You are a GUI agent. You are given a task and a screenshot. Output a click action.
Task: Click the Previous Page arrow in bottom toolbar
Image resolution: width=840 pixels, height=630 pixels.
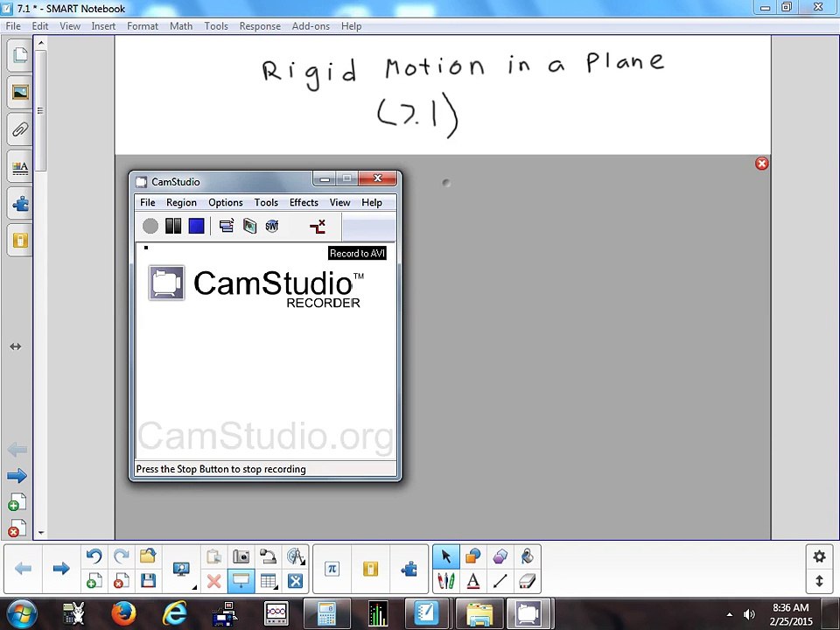point(23,569)
